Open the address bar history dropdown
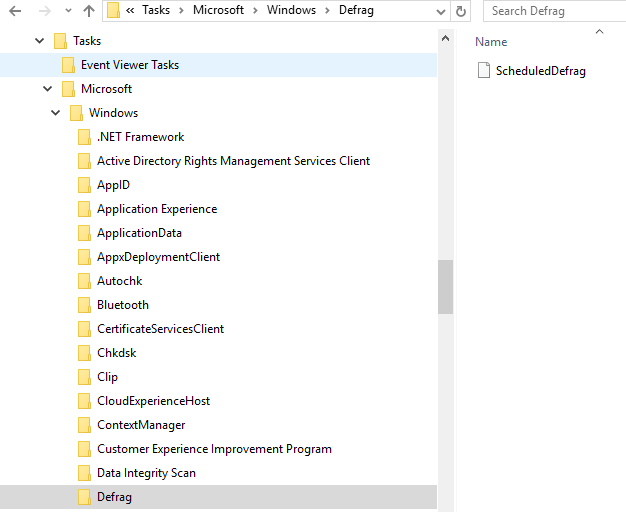The image size is (626, 512). click(441, 12)
